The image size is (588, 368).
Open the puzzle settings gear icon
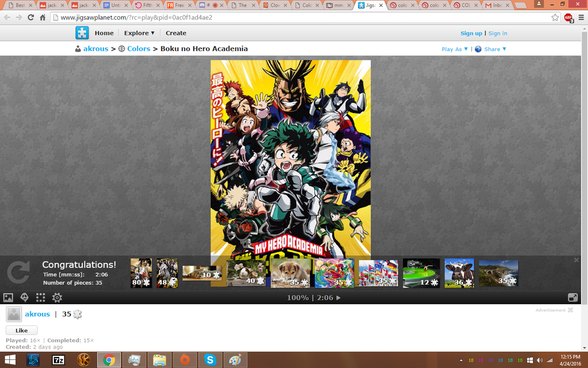point(57,298)
